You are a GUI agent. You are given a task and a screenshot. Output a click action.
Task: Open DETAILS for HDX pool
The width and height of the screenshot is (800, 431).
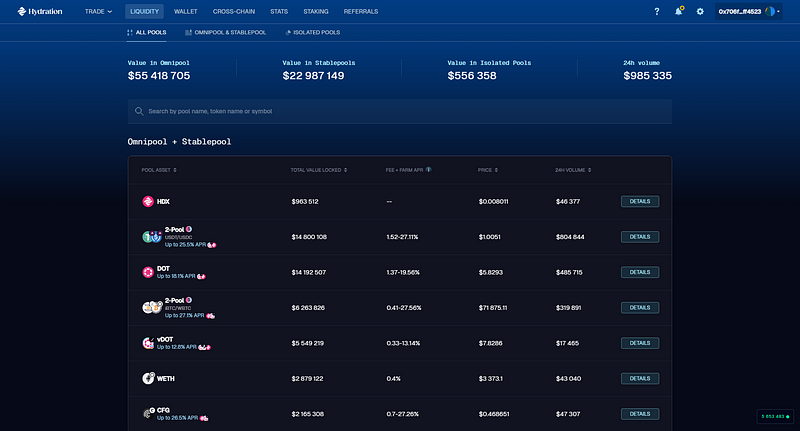click(x=640, y=201)
